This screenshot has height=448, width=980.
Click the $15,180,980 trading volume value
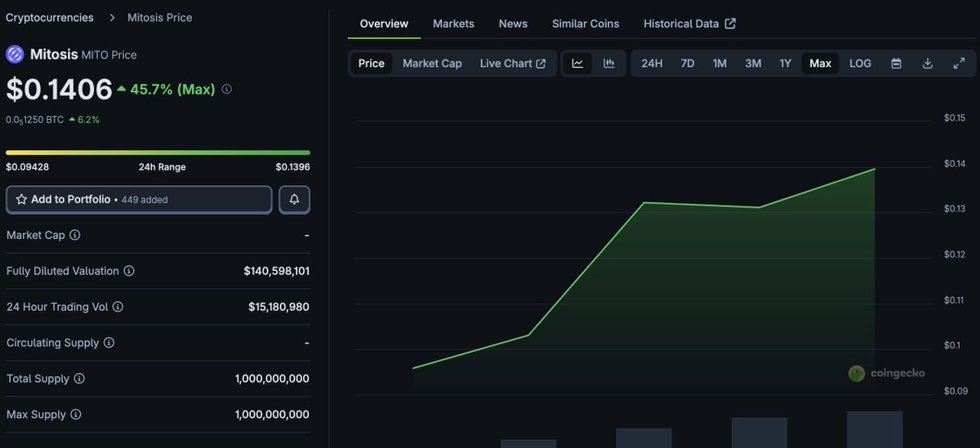[x=278, y=307]
